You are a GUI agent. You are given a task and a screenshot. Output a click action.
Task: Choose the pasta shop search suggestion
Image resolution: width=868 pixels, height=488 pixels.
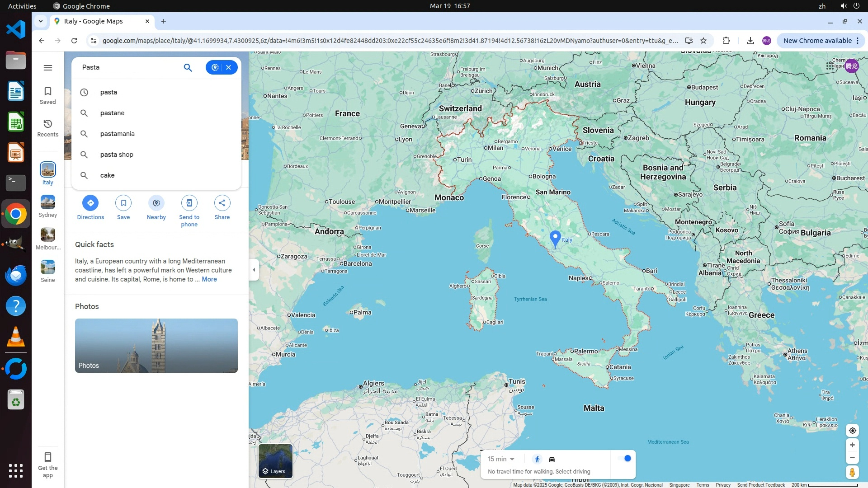tap(117, 155)
